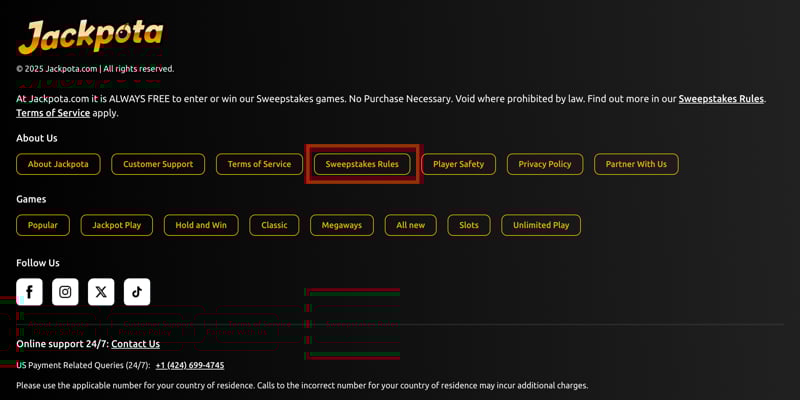Call the +1 (424) 699-4745 number link
Image resolution: width=800 pixels, height=400 pixels.
point(190,365)
